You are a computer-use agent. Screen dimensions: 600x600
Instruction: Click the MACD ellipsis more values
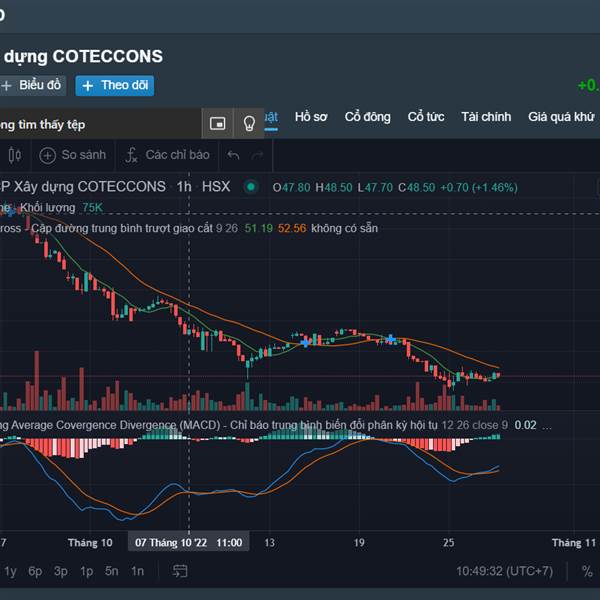pyautogui.click(x=547, y=425)
